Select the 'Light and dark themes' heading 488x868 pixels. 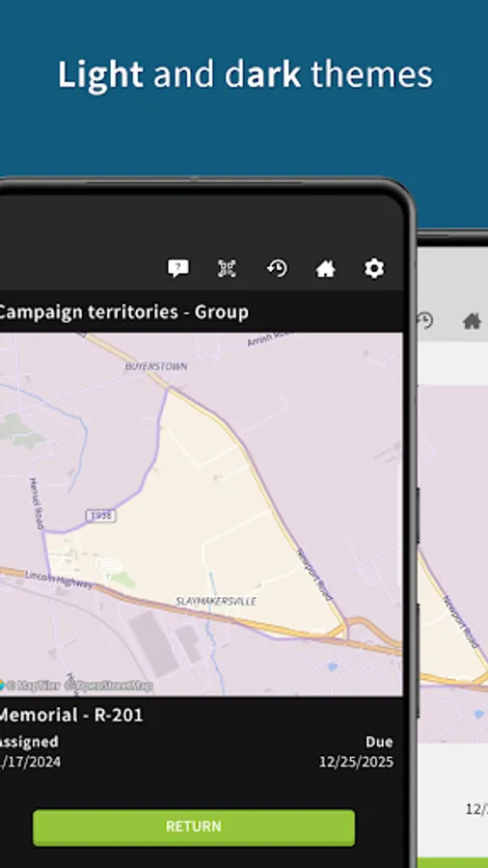click(245, 74)
